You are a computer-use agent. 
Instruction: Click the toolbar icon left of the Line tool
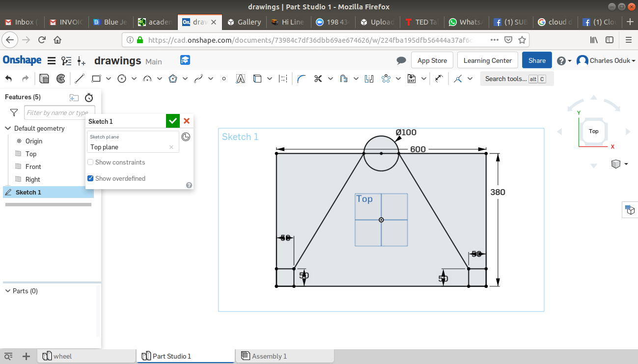[x=61, y=79]
